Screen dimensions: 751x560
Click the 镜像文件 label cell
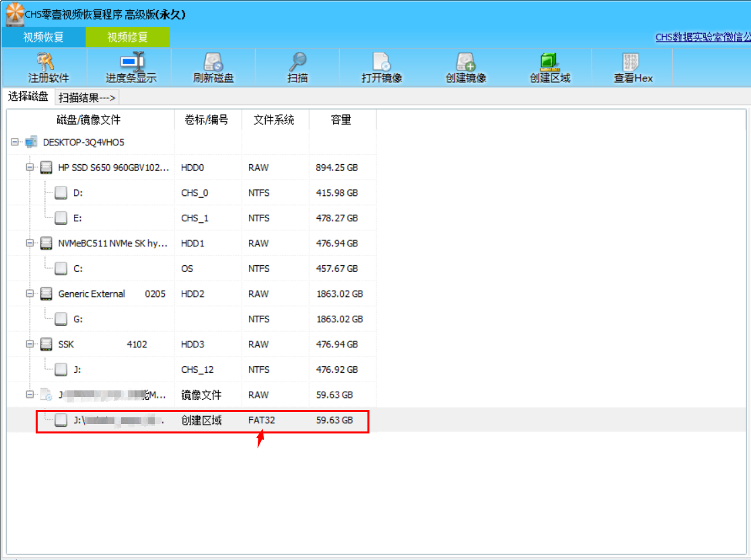coord(201,394)
